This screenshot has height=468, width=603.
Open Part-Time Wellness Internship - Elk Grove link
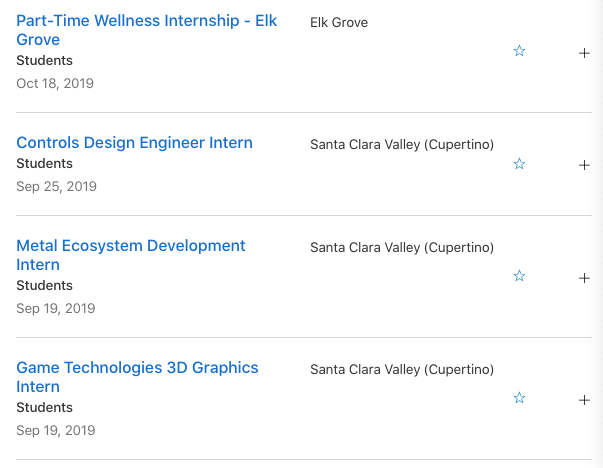point(147,30)
